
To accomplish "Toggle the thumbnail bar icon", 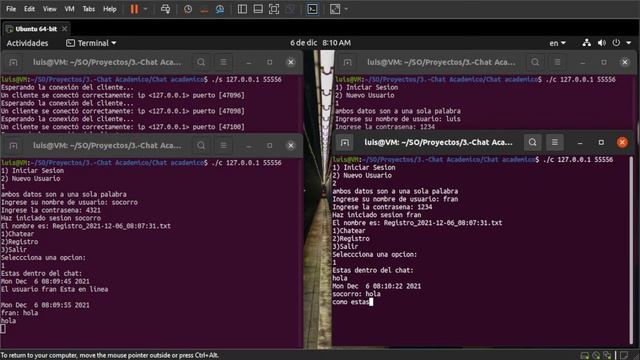I will pyautogui.click(x=258, y=9).
